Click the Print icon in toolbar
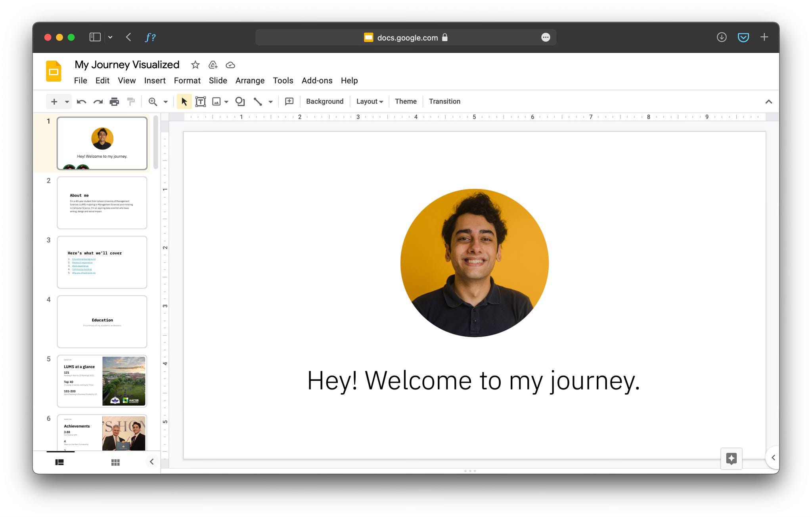 click(x=114, y=102)
